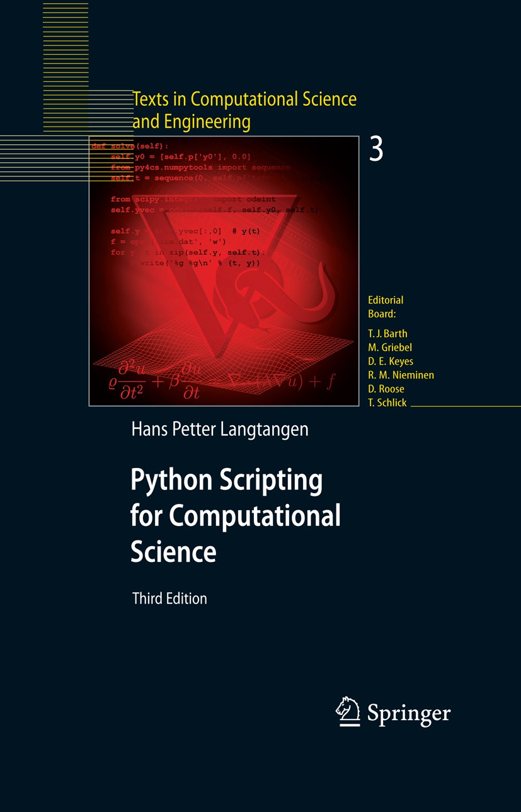The width and height of the screenshot is (521, 812).
Task: Click the title line 'for Computational'
Action: click(x=236, y=515)
